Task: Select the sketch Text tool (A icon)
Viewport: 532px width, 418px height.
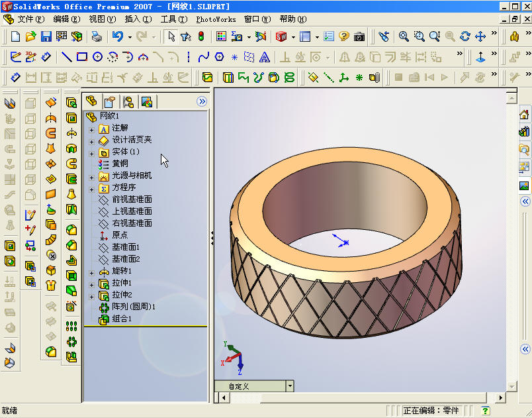Action: pos(264,57)
